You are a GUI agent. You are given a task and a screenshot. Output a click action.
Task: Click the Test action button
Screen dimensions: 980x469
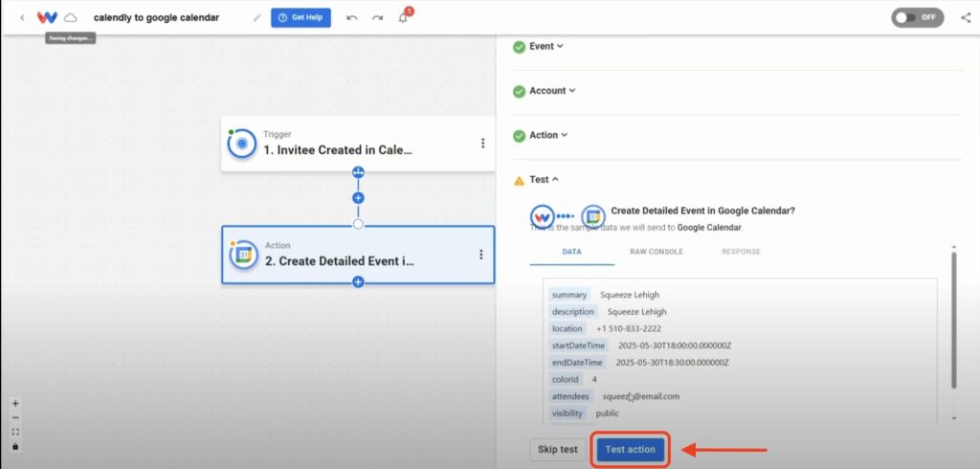[630, 450]
